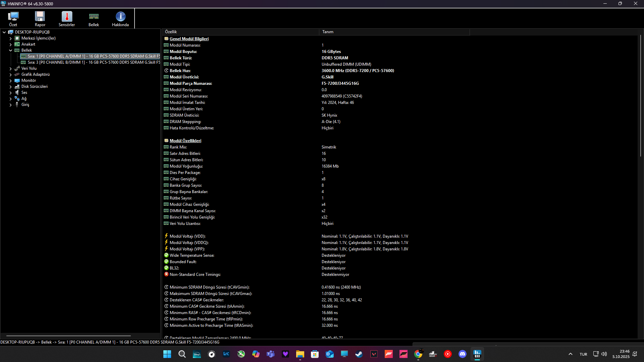The image size is (644, 362).
Task: Click the Bounded Fault green check icon
Action: point(166,262)
